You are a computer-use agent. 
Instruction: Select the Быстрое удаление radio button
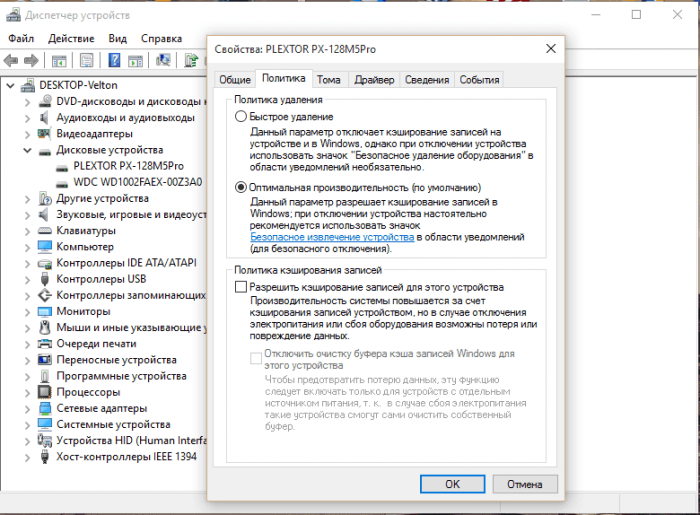(x=240, y=117)
